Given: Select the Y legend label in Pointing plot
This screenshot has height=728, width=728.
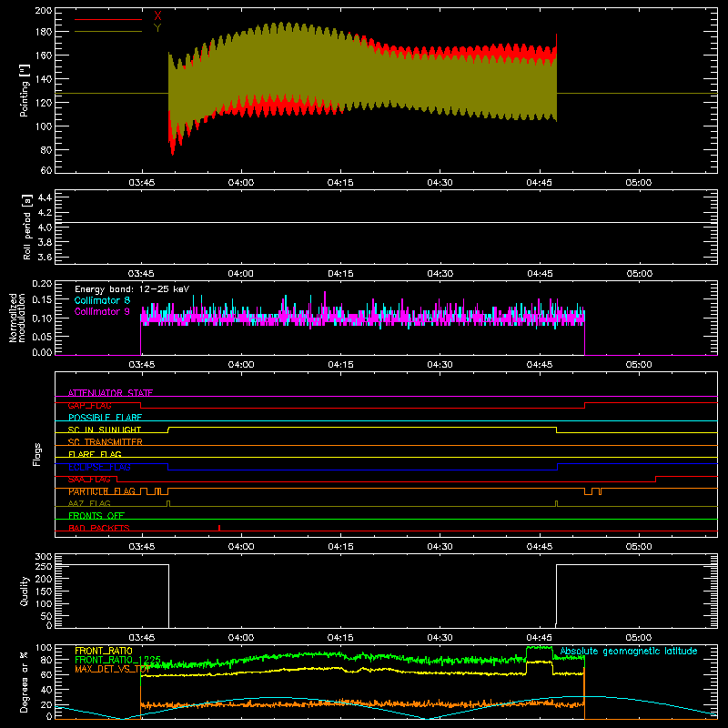Looking at the screenshot, I should pyautogui.click(x=157, y=28).
